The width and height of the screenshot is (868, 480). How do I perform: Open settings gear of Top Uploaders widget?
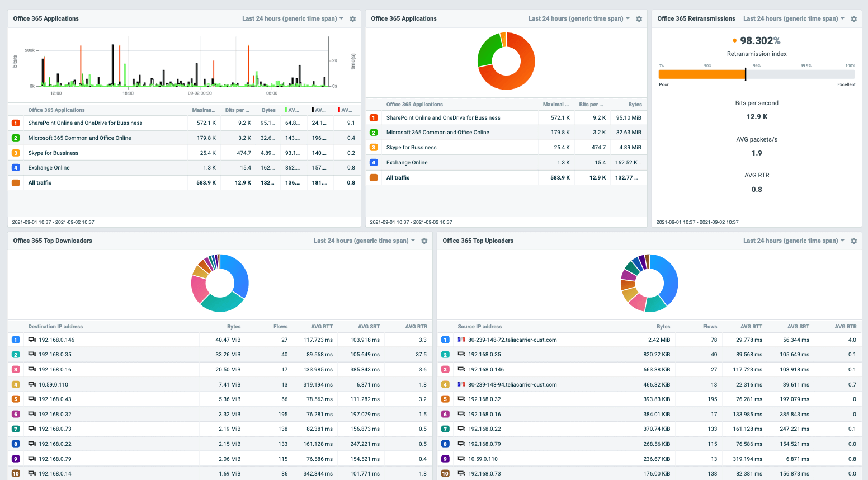pyautogui.click(x=853, y=241)
